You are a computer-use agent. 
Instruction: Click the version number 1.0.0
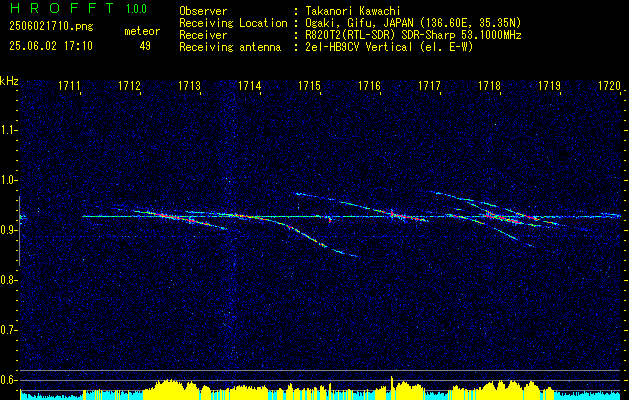(x=136, y=8)
